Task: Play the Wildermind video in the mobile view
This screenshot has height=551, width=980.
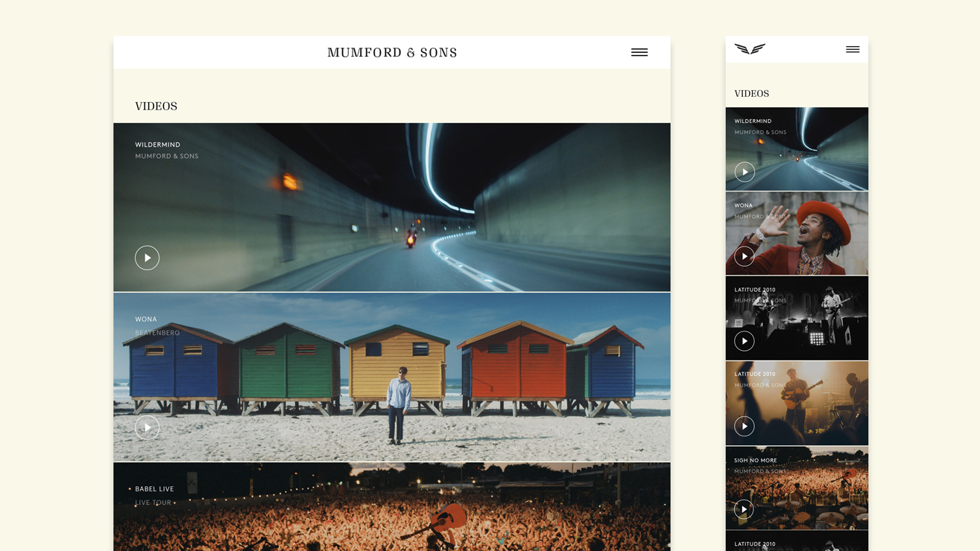Action: pyautogui.click(x=745, y=172)
